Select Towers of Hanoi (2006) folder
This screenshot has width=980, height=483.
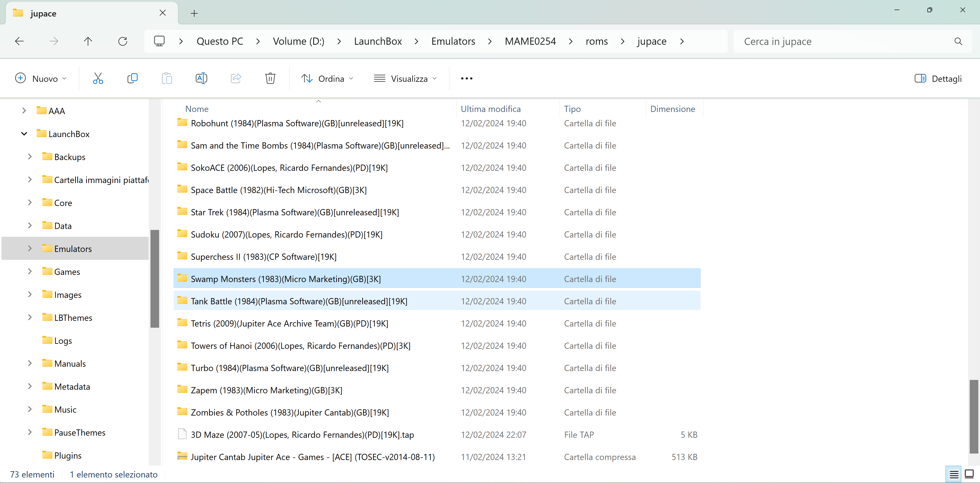click(x=437, y=345)
